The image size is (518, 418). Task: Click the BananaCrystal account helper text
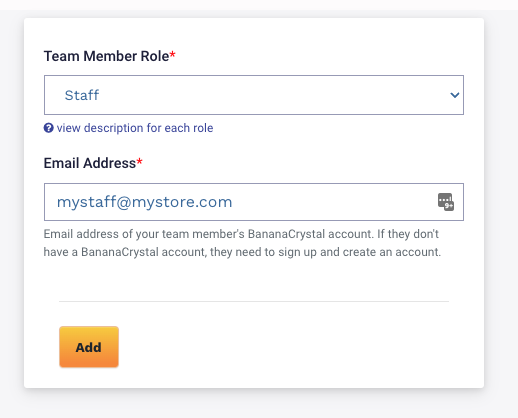pos(243,243)
